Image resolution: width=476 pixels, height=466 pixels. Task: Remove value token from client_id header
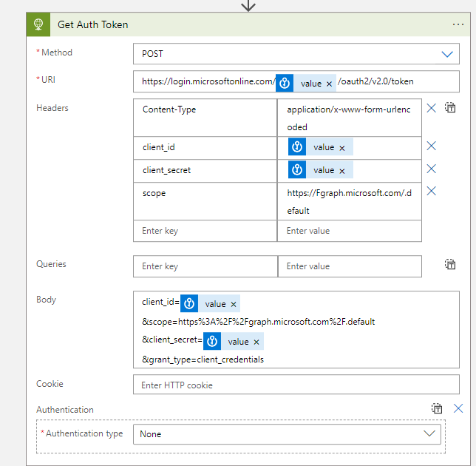pos(341,148)
